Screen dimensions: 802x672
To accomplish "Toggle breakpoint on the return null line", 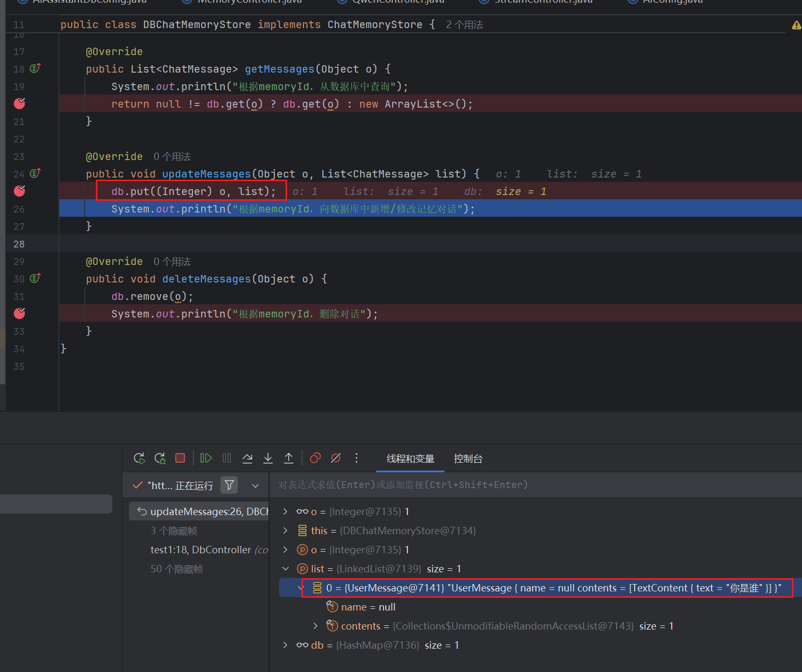I will (x=20, y=103).
